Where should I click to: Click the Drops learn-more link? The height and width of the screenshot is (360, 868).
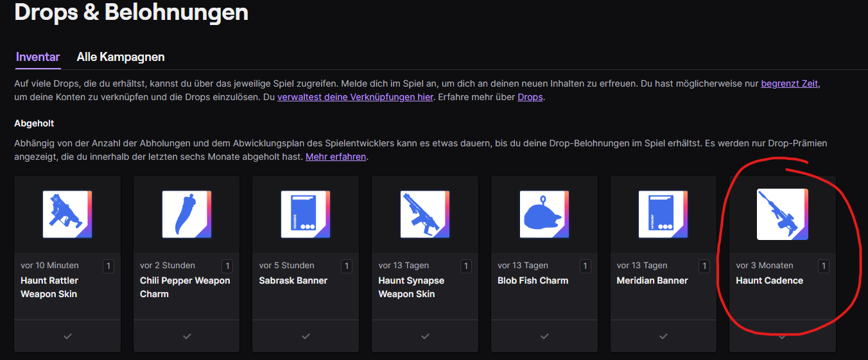tap(530, 97)
